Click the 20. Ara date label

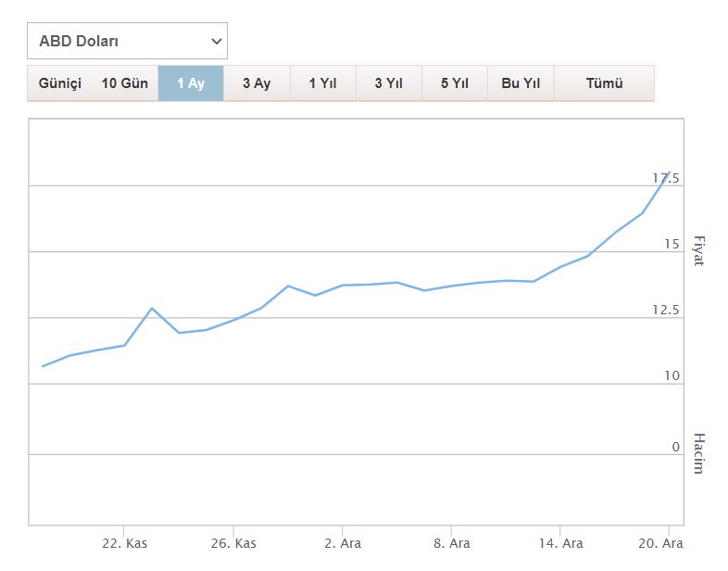660,543
